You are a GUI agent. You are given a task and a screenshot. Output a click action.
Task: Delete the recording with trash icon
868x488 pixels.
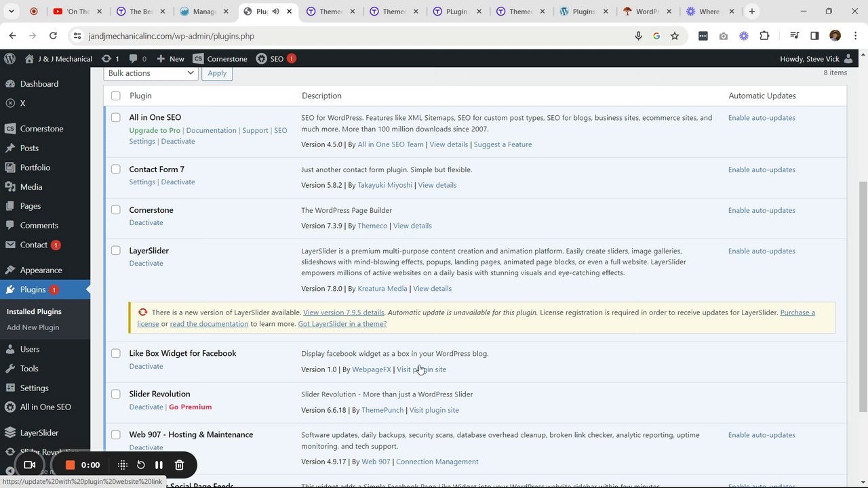[179, 465]
